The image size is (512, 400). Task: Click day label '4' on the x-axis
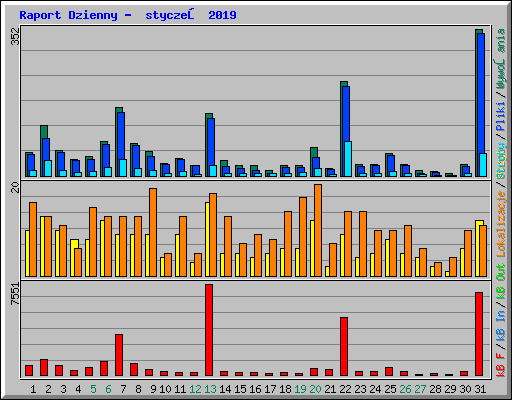(x=78, y=389)
